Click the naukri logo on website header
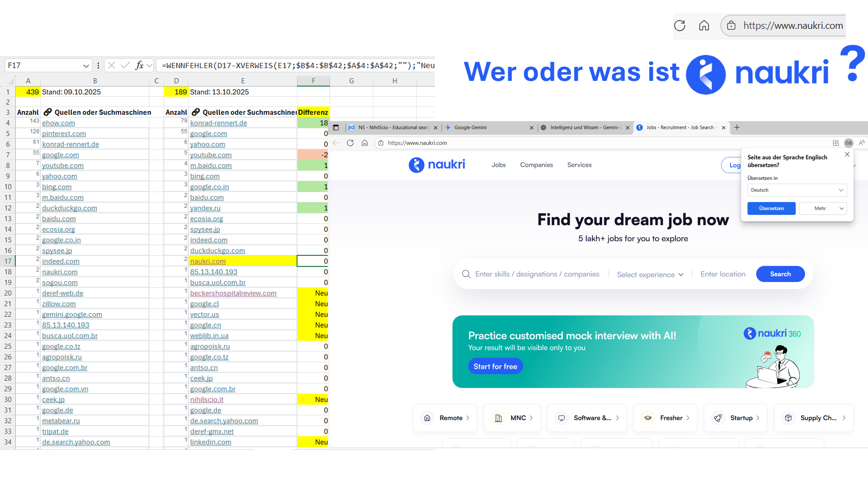This screenshot has height=488, width=868. coord(437,165)
